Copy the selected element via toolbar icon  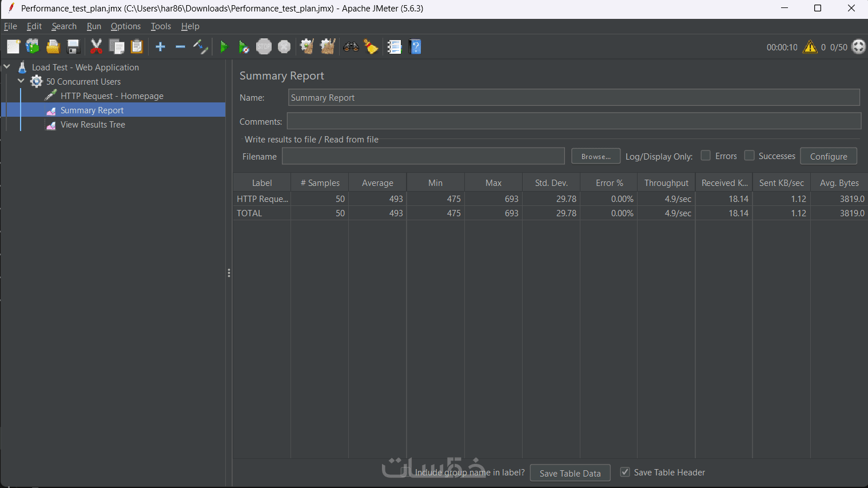click(117, 47)
